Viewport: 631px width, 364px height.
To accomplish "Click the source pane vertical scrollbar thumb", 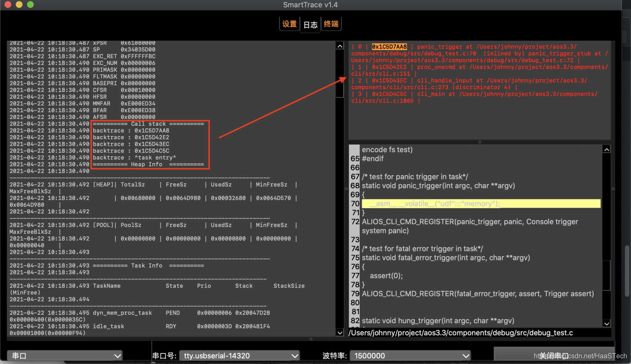I will [x=607, y=275].
